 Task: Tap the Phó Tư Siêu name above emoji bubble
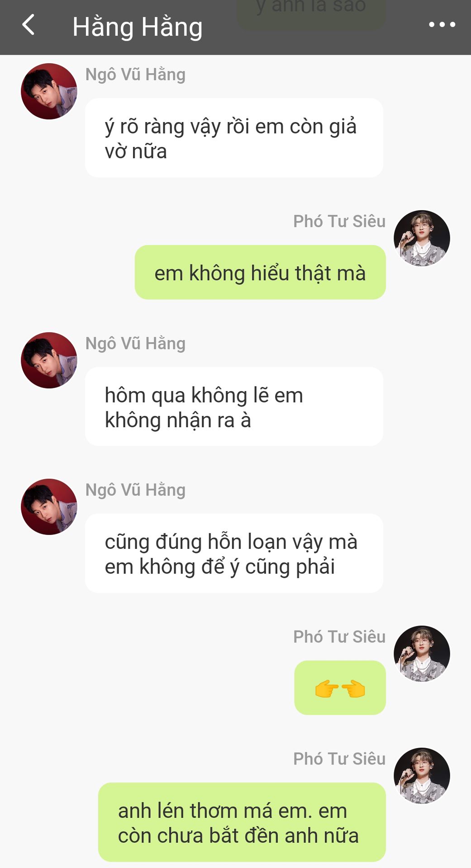(x=339, y=637)
